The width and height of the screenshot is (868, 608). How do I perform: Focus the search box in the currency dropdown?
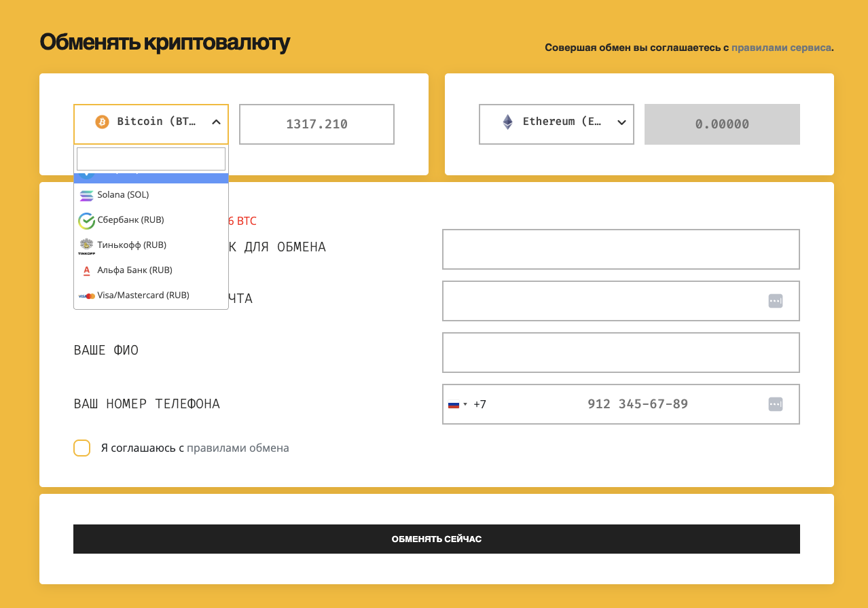pyautogui.click(x=151, y=159)
